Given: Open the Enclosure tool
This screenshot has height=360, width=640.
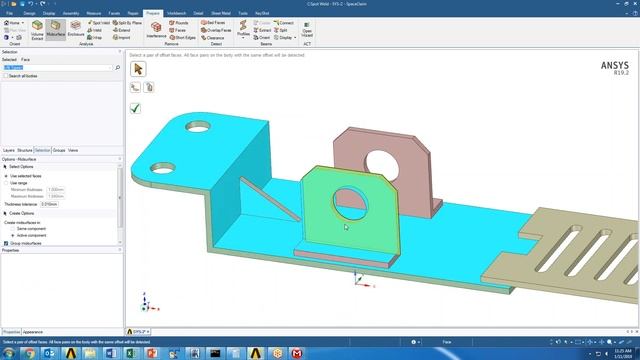Looking at the screenshot, I should [76, 29].
